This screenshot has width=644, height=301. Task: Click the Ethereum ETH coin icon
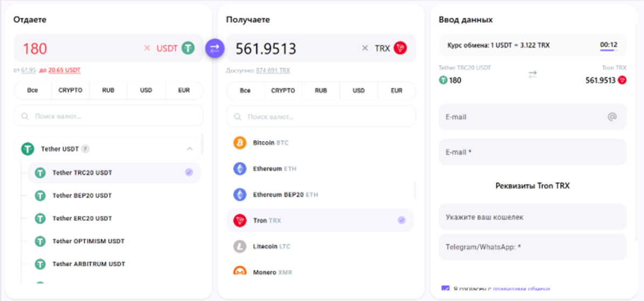click(240, 169)
